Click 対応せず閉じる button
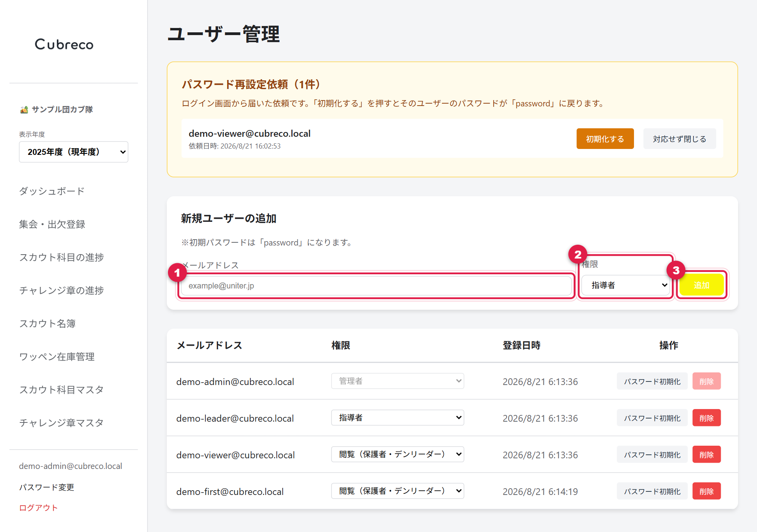This screenshot has height=532, width=757. click(679, 139)
